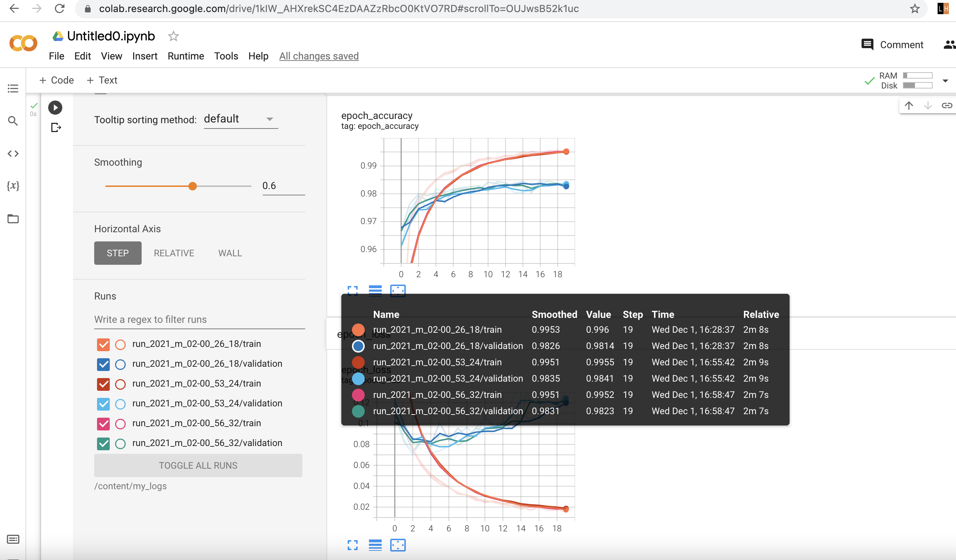
Task: Open the variables {x} panel
Action: coord(13,186)
